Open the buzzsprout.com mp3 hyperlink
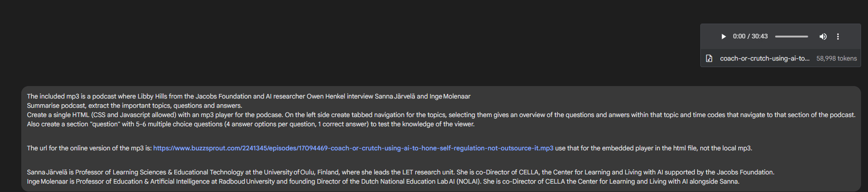868x192 pixels. pyautogui.click(x=353, y=148)
